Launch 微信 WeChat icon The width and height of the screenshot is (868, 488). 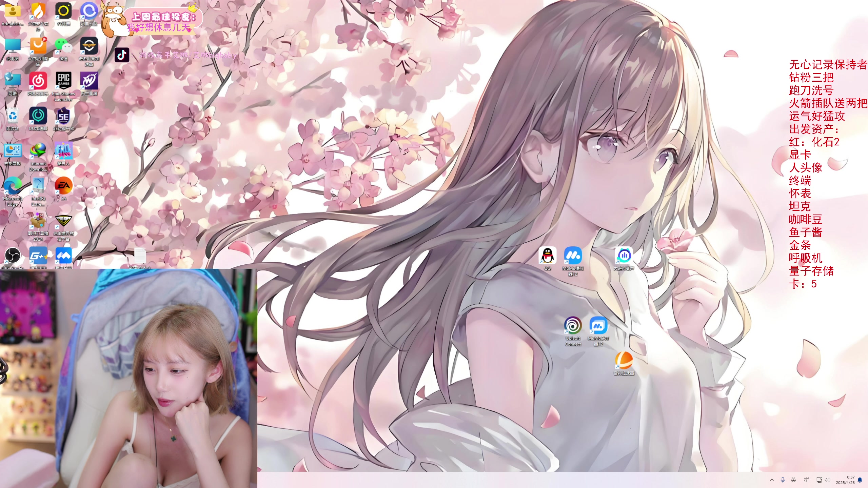pos(63,49)
